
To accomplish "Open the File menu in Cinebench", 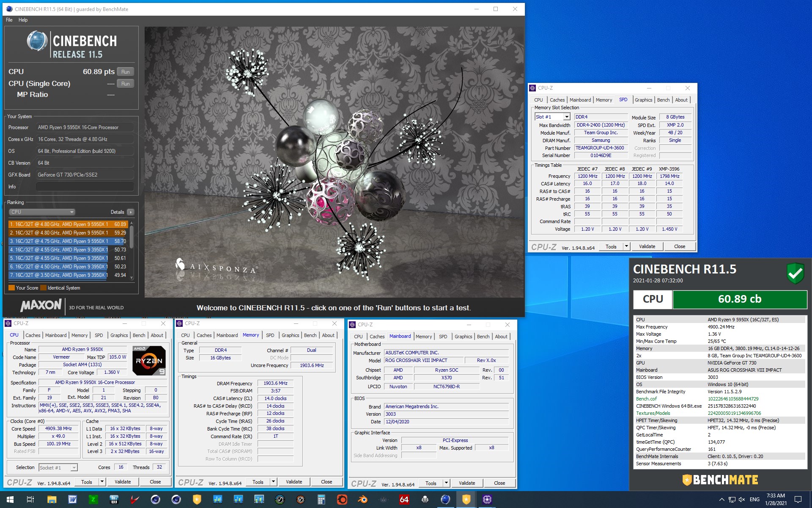I will click(9, 20).
